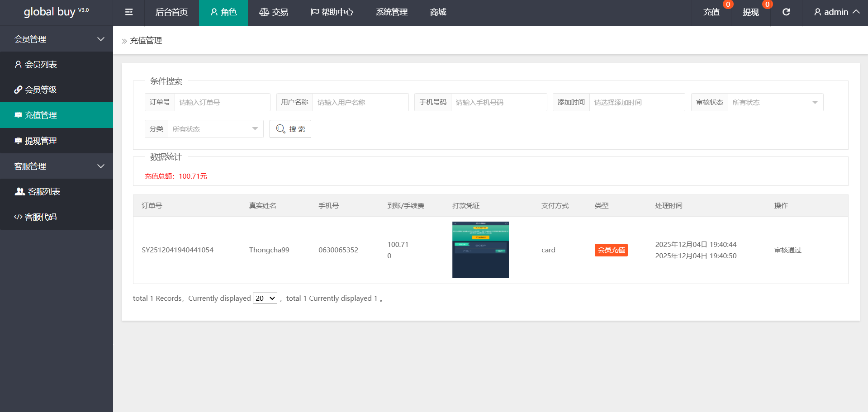The height and width of the screenshot is (412, 868).
Task: Open the 充值 notification badge item
Action: click(711, 12)
